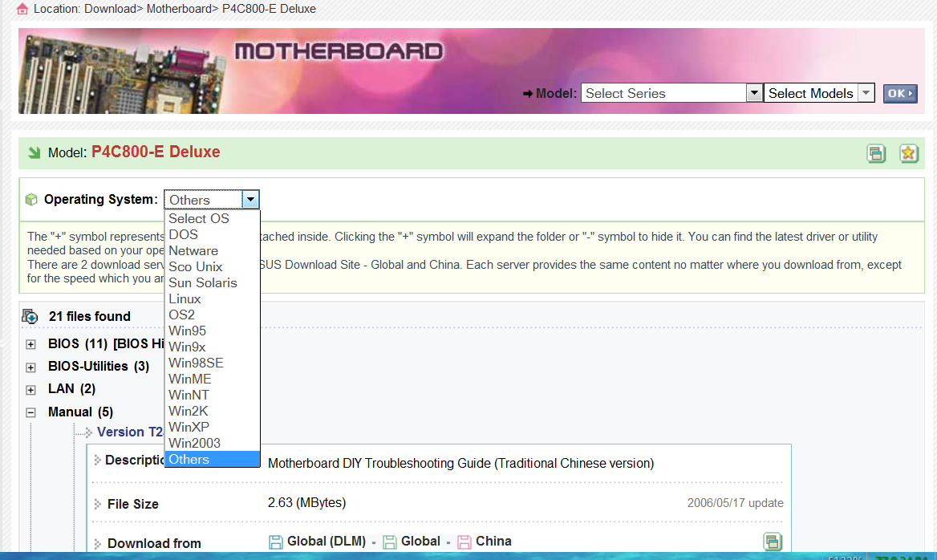Select the BIOS (11) tree label

click(x=78, y=344)
